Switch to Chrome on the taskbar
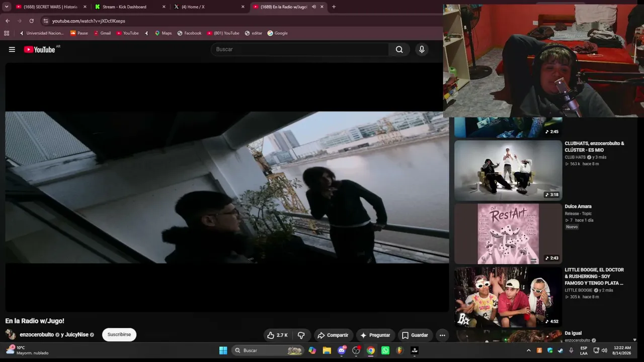Viewport: 644px width, 362px height. pos(371,350)
